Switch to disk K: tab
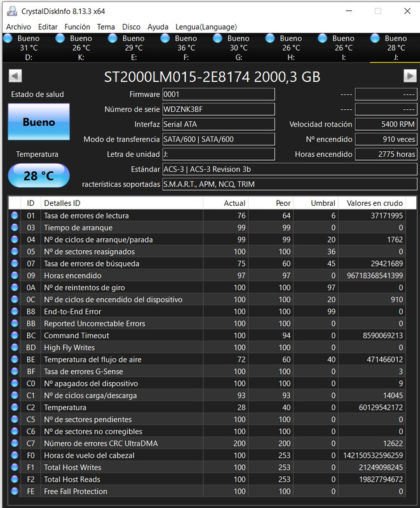This screenshot has height=508, width=420. (x=81, y=48)
